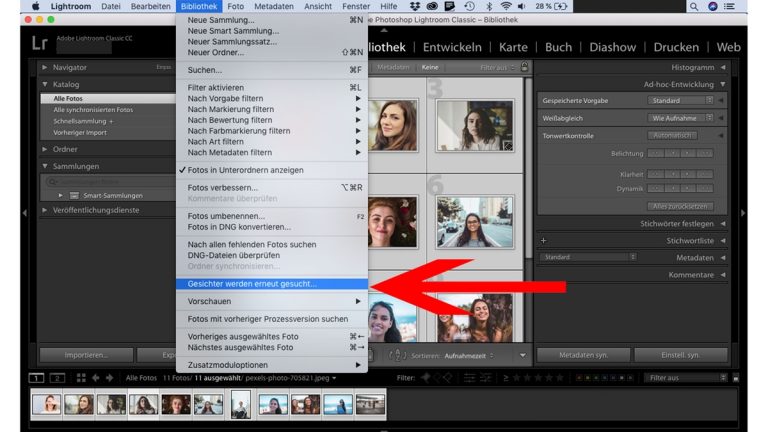Collapse the Katalog panel

tap(45, 84)
